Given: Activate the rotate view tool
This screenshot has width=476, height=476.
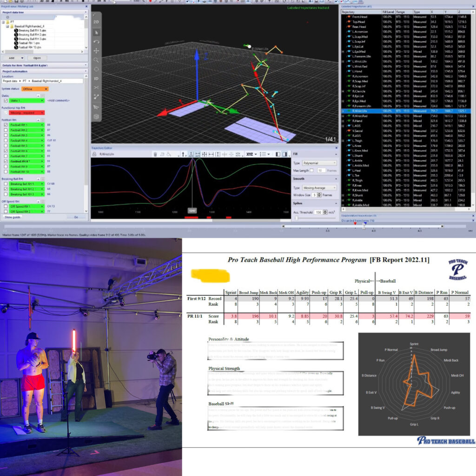Looking at the screenshot, I should [96, 41].
